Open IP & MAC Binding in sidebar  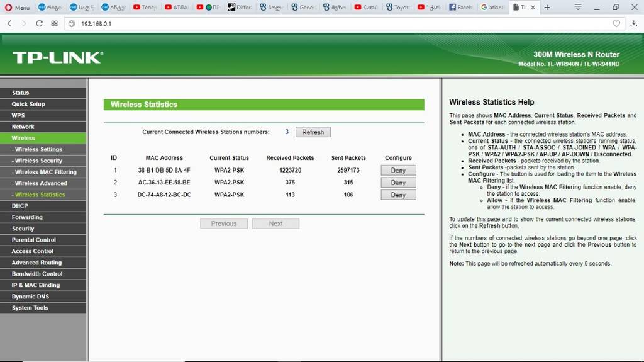coord(43,285)
